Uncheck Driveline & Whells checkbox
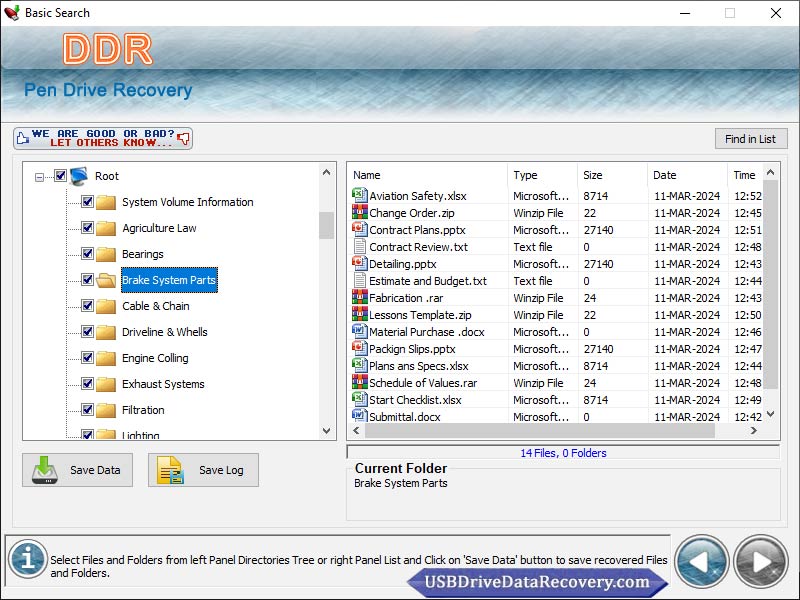Screen dimensions: 800x600 [87, 332]
